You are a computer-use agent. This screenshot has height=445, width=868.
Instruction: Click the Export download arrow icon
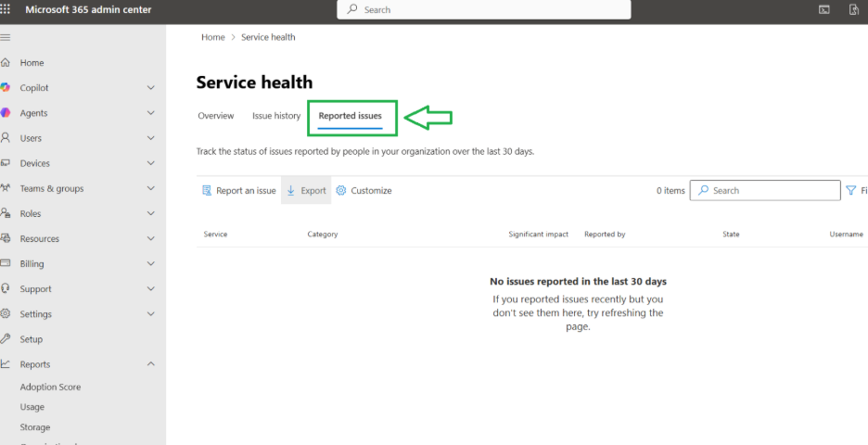(290, 190)
